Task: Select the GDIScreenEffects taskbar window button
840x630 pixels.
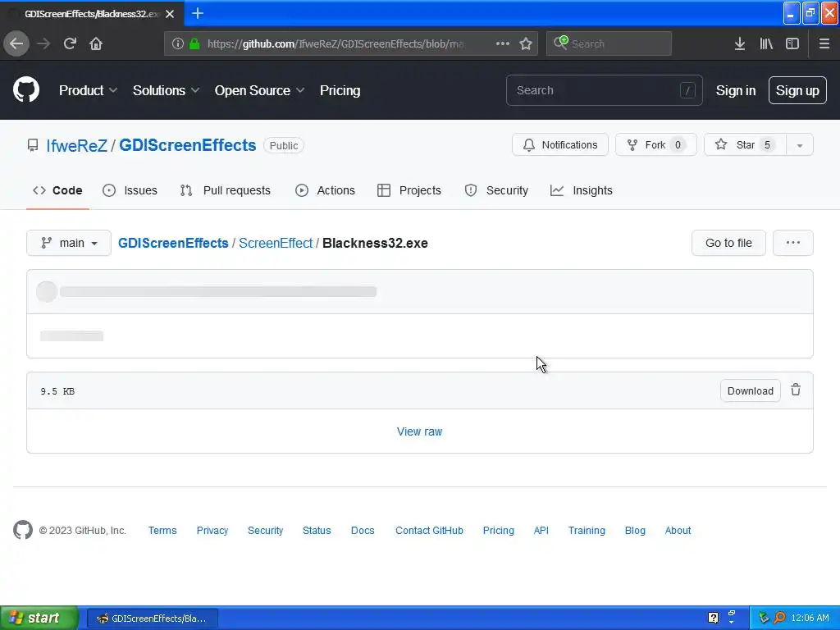Action: 153,619
